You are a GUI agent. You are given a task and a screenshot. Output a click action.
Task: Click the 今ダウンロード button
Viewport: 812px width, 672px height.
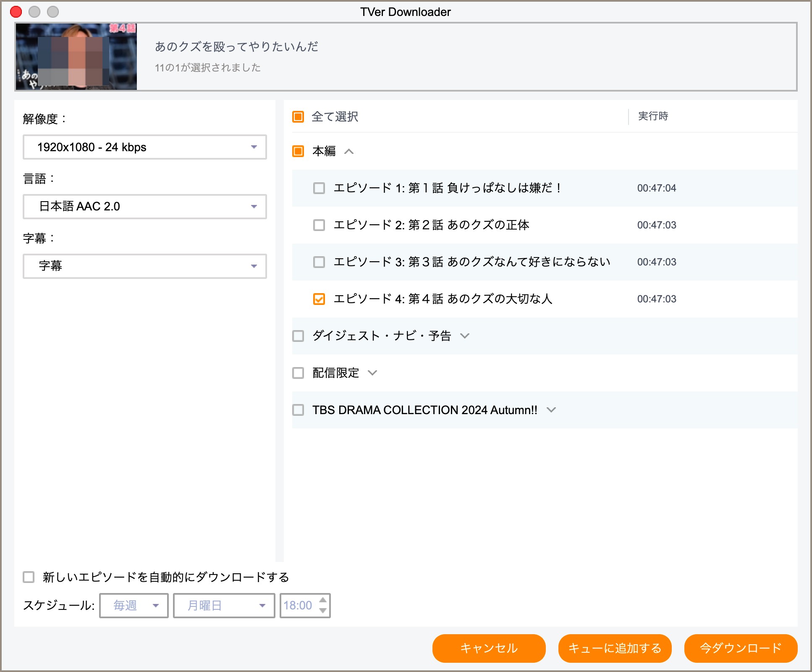click(x=741, y=648)
